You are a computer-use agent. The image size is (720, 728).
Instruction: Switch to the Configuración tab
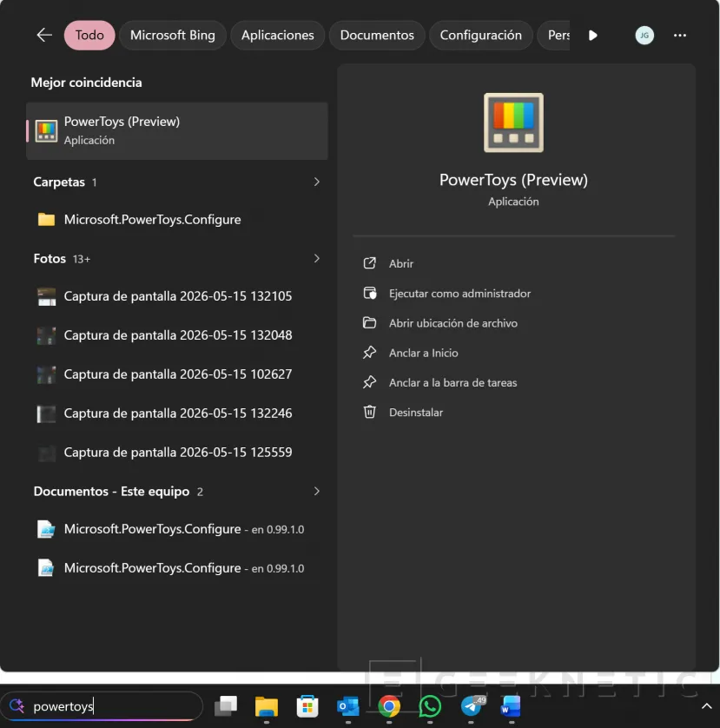pyautogui.click(x=480, y=36)
